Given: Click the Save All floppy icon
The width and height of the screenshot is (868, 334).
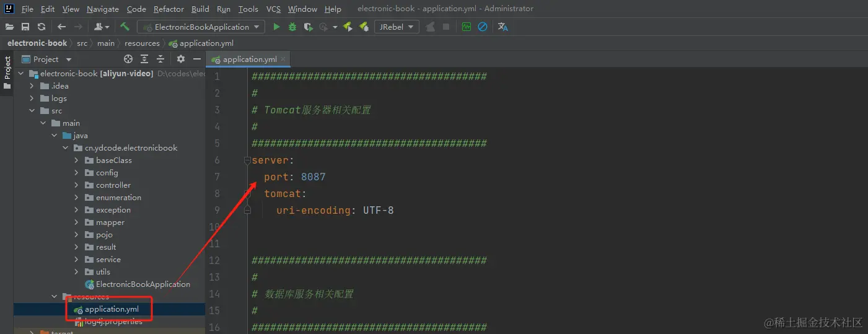Looking at the screenshot, I should [25, 27].
